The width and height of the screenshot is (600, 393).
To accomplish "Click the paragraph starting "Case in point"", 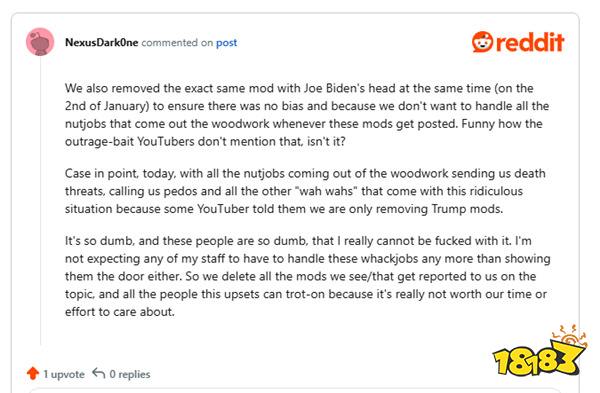I will 305,191.
